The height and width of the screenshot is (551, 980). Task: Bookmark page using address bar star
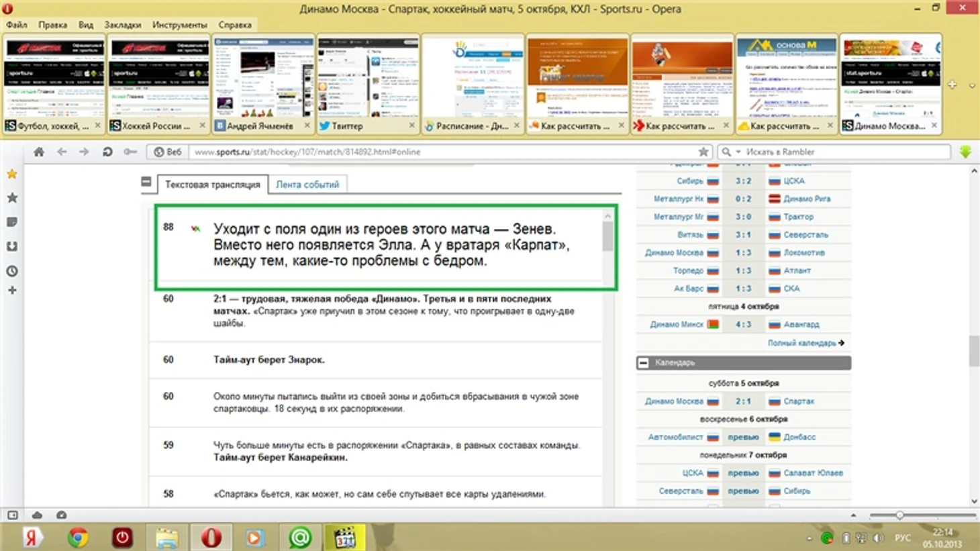703,152
